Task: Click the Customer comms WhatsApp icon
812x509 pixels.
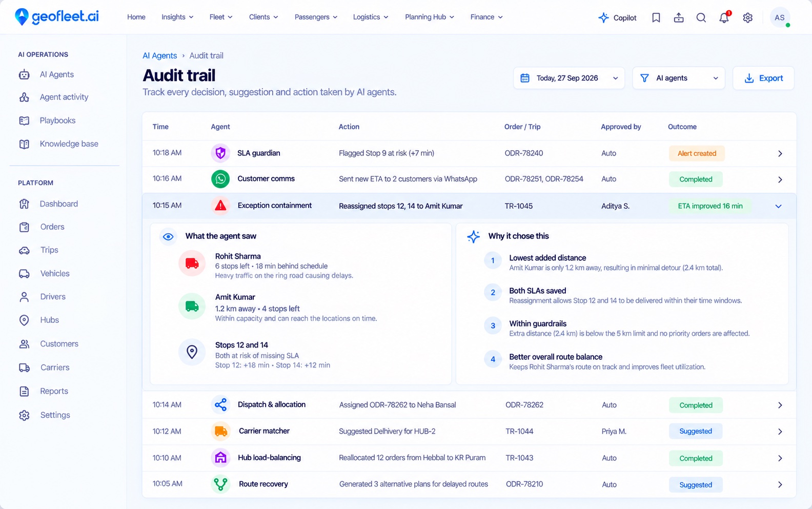Action: (220, 179)
